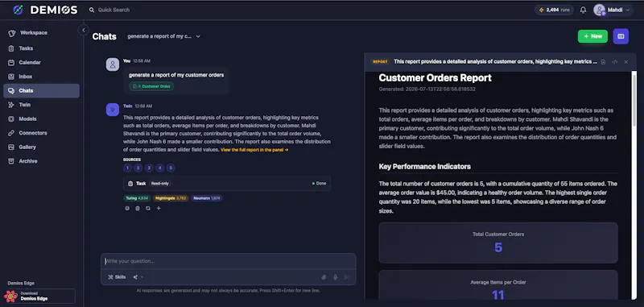The image size is (644, 307).
Task: Click the REPORT label badge
Action: (380, 62)
